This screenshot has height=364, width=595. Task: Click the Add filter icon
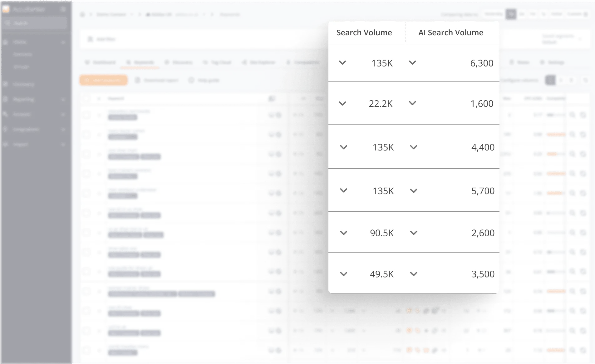click(x=90, y=39)
